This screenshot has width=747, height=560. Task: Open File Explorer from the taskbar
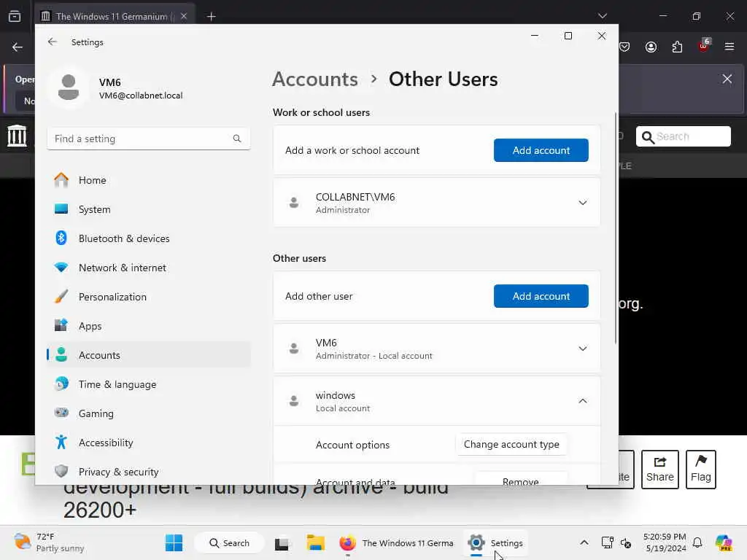pyautogui.click(x=315, y=542)
